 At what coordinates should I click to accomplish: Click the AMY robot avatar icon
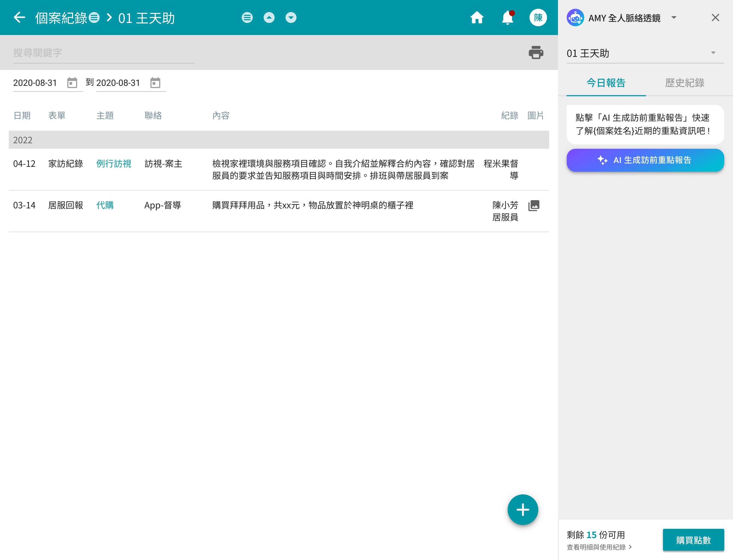point(575,17)
